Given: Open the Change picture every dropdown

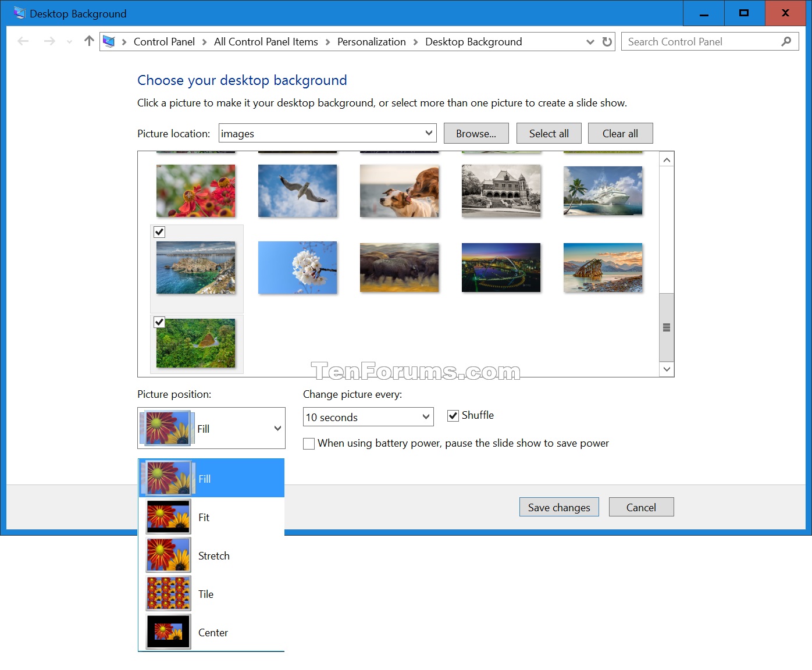Looking at the screenshot, I should coord(426,417).
